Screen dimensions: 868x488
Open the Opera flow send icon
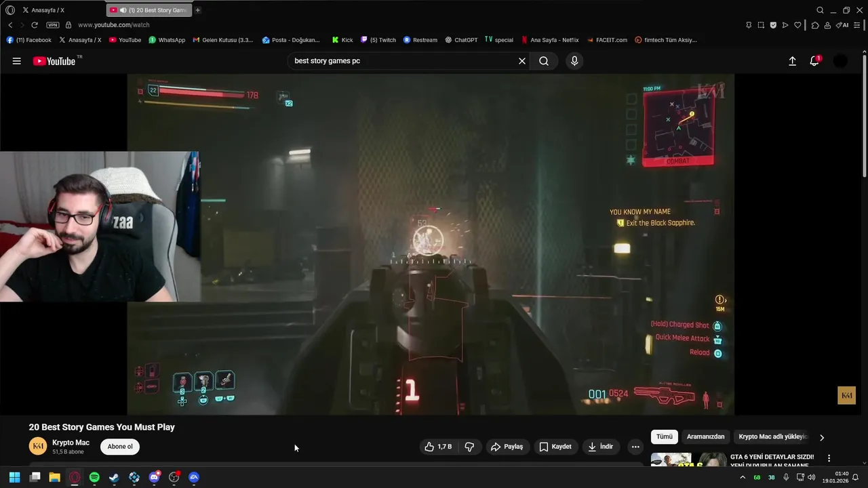pyautogui.click(x=785, y=25)
